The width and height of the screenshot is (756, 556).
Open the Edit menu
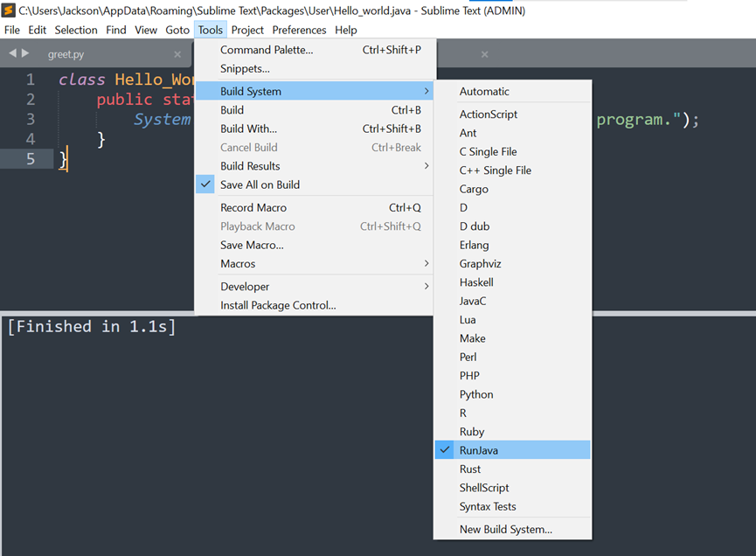(x=37, y=30)
